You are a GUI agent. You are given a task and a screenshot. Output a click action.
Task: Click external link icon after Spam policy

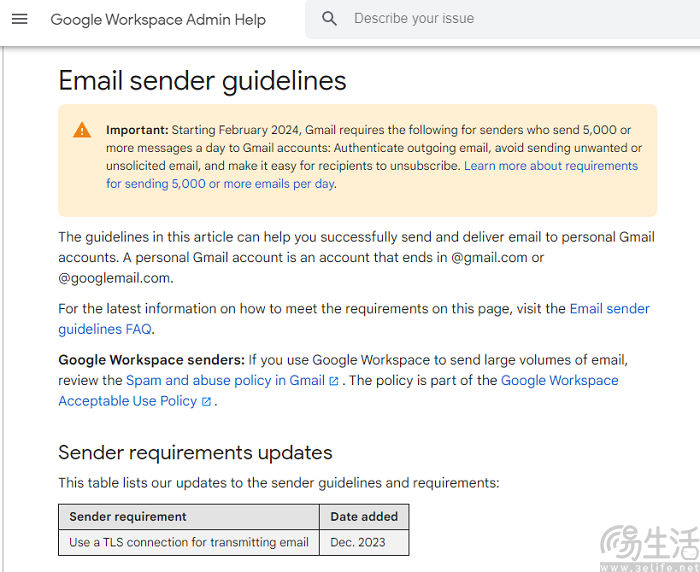pyautogui.click(x=333, y=381)
